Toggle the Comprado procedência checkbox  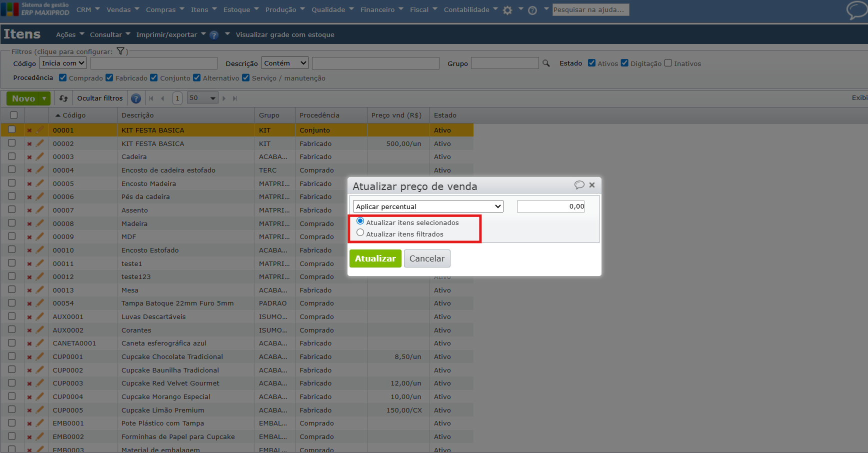[x=63, y=77]
